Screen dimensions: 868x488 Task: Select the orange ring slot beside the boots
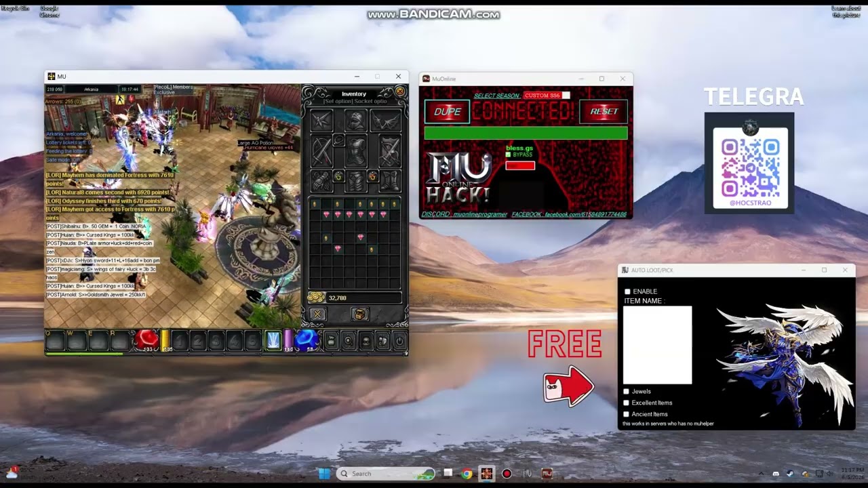tap(372, 176)
